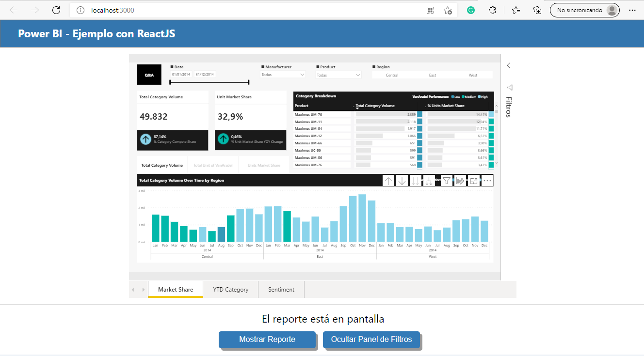The image size is (644, 356).
Task: Click the drill down icon on the volume chart
Action: click(x=402, y=180)
